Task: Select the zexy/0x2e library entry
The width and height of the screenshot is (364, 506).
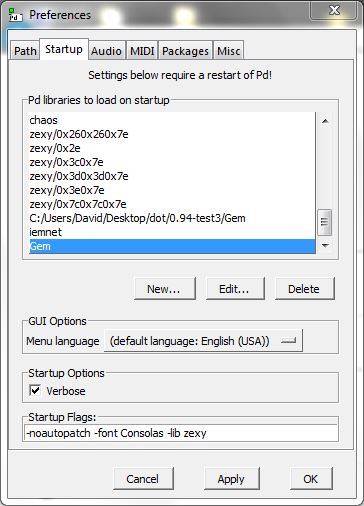Action: click(x=172, y=148)
